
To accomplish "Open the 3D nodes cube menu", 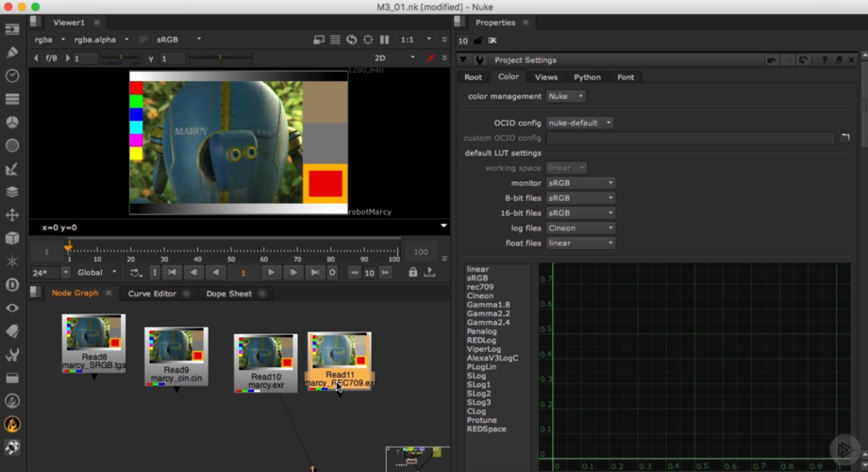I will pos(12,238).
